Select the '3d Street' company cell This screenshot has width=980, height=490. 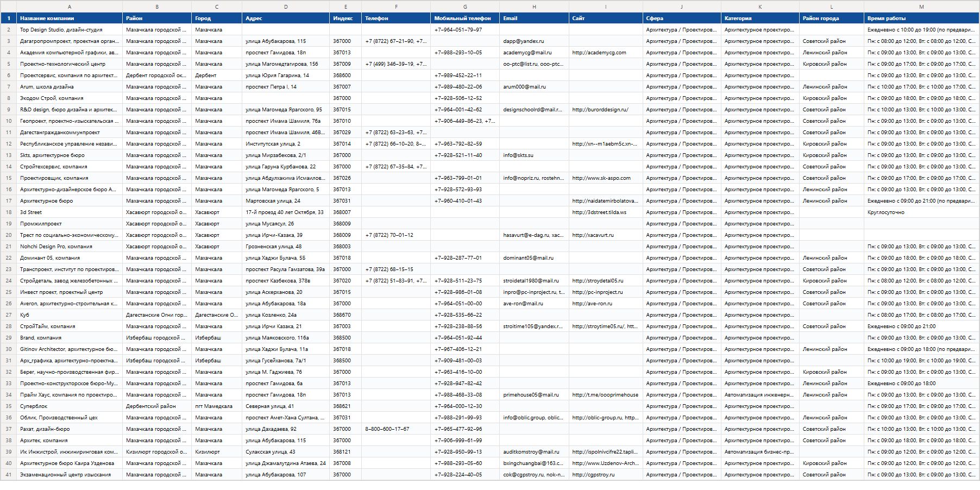[x=70, y=212]
